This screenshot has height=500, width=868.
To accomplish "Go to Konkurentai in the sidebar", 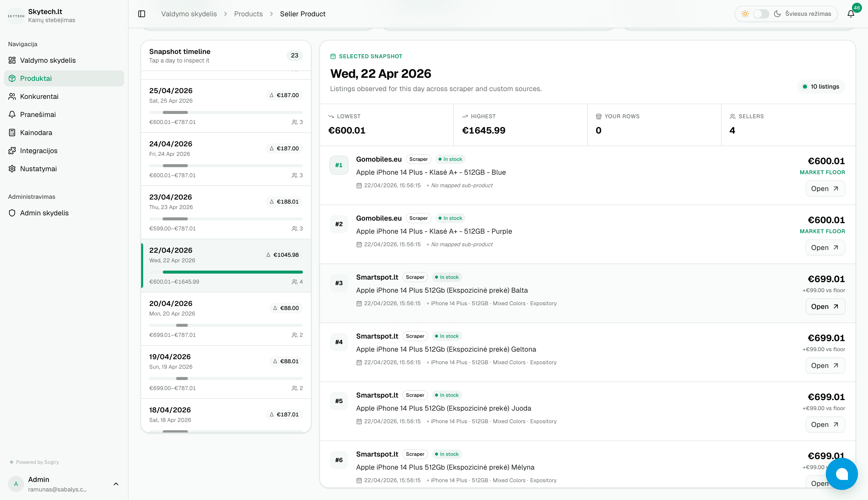I will coord(64,96).
